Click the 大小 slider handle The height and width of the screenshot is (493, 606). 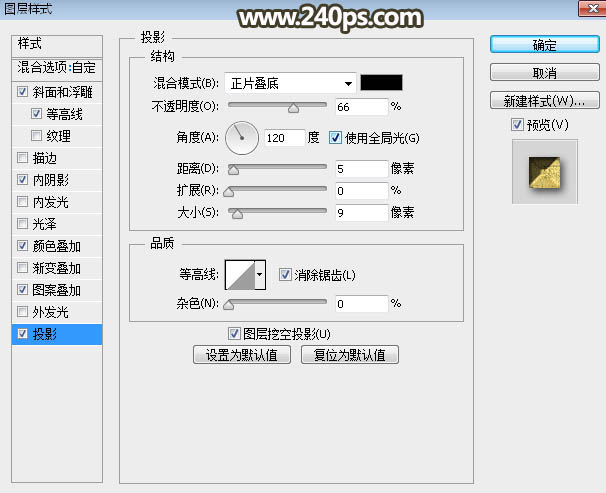[x=237, y=214]
